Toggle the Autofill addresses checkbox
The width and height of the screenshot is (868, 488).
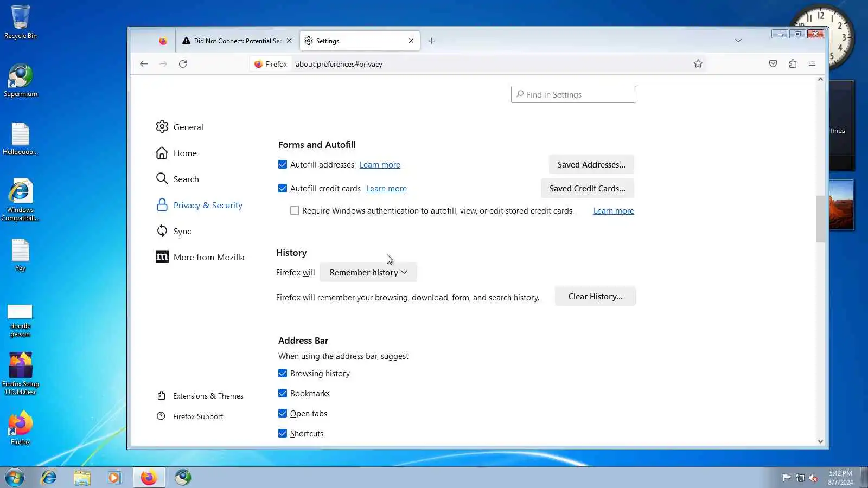tap(283, 164)
